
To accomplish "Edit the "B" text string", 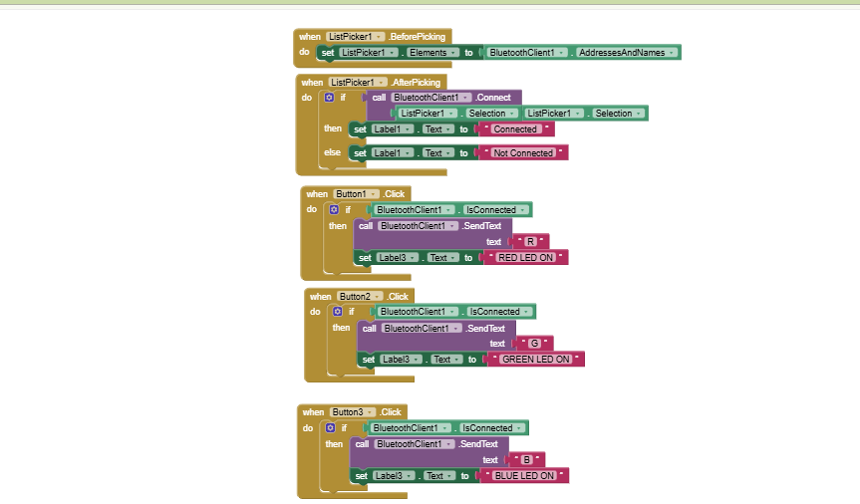I will point(526,460).
